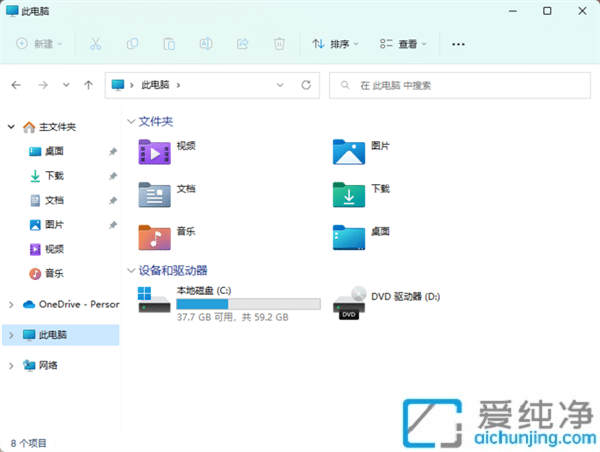Click the Copy icon in toolbar
This screenshot has width=600, height=452.
pyautogui.click(x=132, y=44)
